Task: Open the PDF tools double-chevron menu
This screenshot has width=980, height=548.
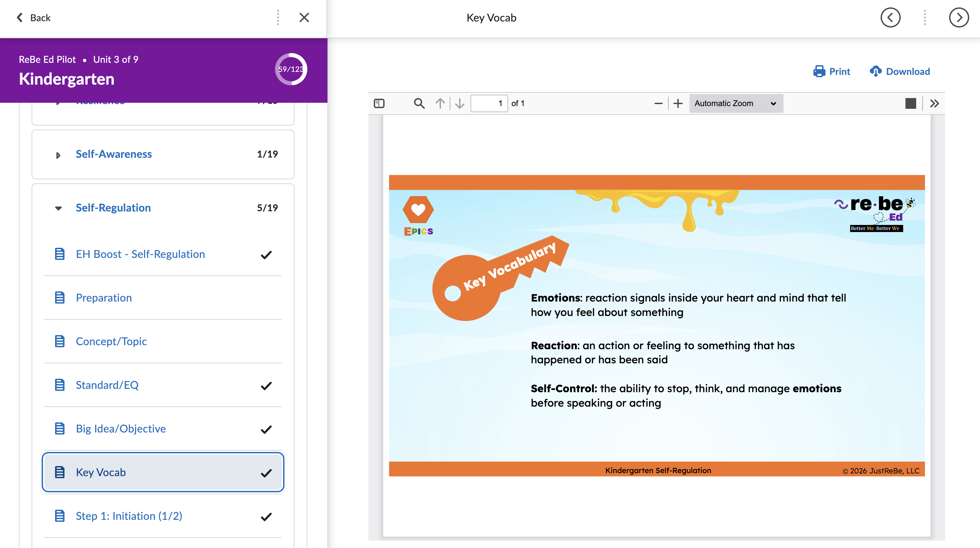Action: (x=934, y=103)
